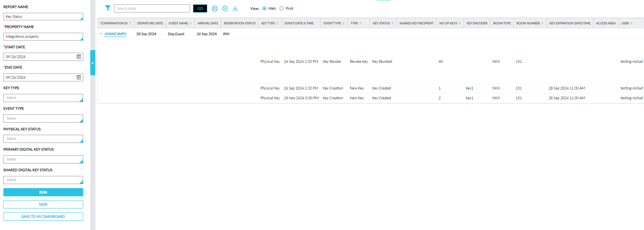This screenshot has height=230, width=644.
Task: Click the Dep,Guest name cell
Action: tap(176, 34)
